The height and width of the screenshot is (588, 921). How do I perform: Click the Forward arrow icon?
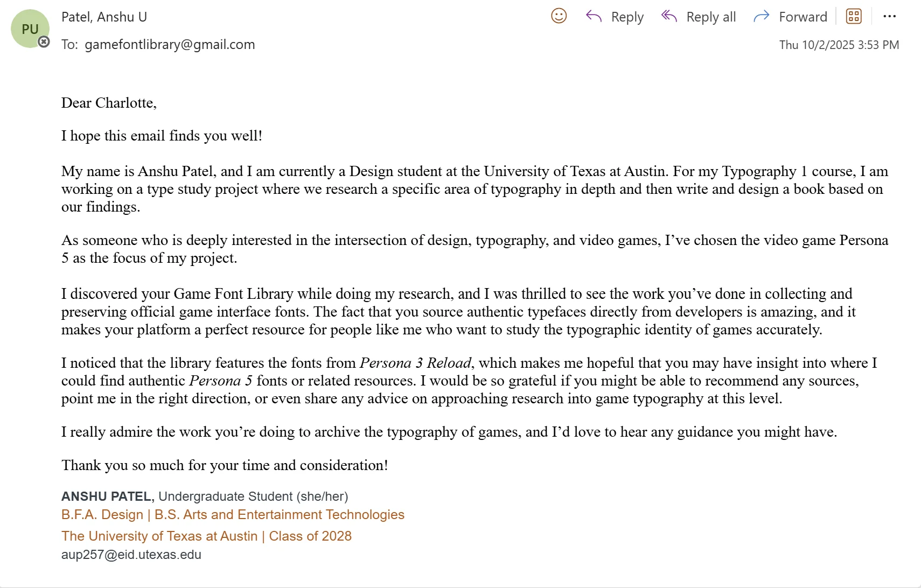click(762, 17)
